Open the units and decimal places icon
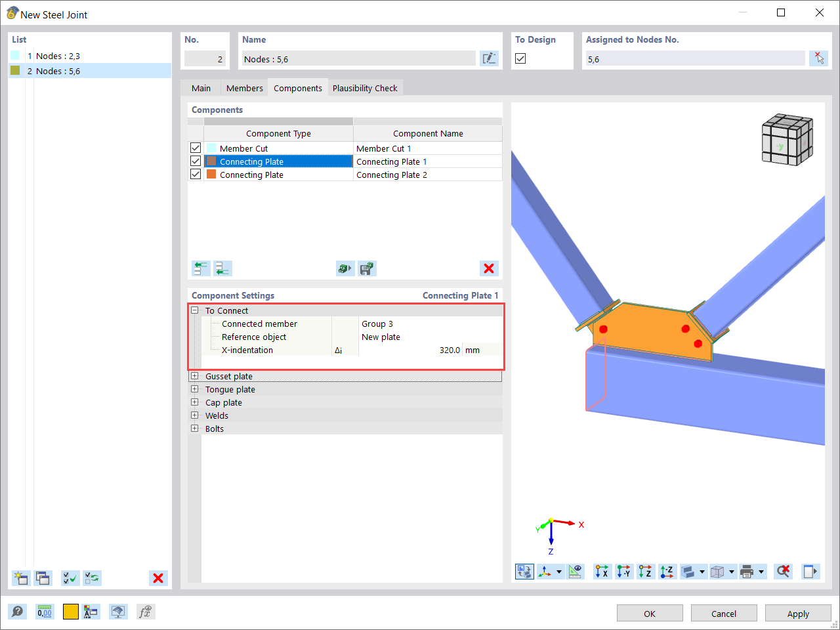The image size is (840, 630). pyautogui.click(x=45, y=612)
